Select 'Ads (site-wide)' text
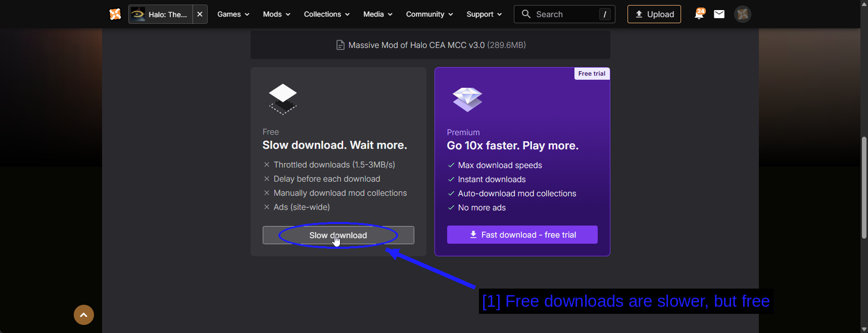868x333 pixels. click(x=302, y=207)
